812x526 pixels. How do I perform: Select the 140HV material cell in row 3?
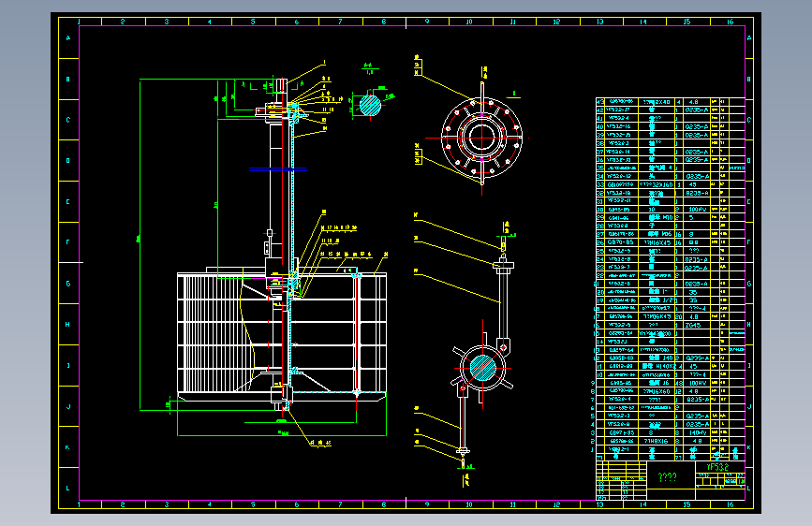pos(697,432)
